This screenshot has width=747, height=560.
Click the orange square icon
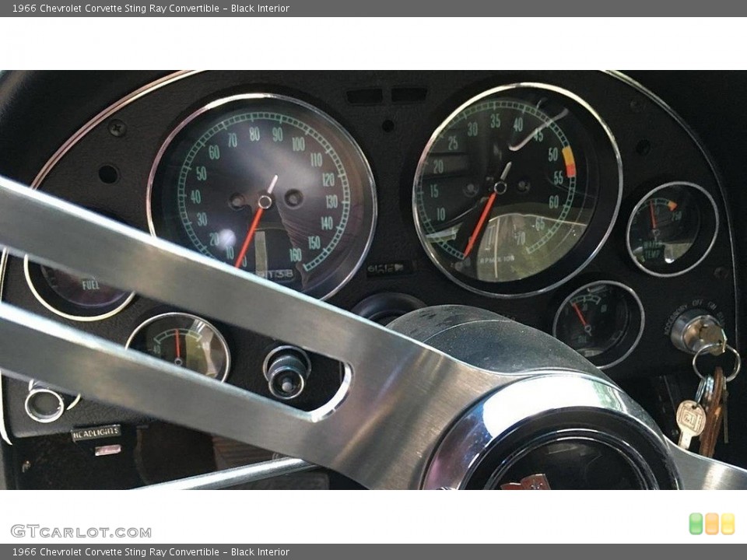click(712, 523)
